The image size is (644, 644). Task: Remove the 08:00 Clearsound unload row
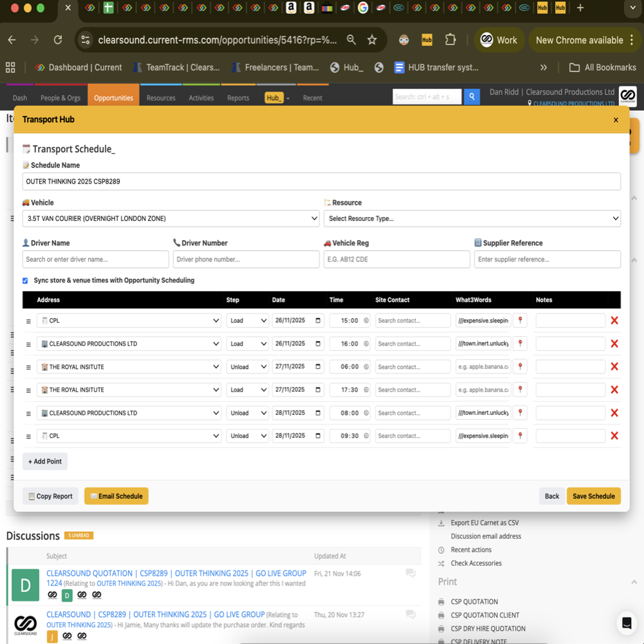point(614,413)
